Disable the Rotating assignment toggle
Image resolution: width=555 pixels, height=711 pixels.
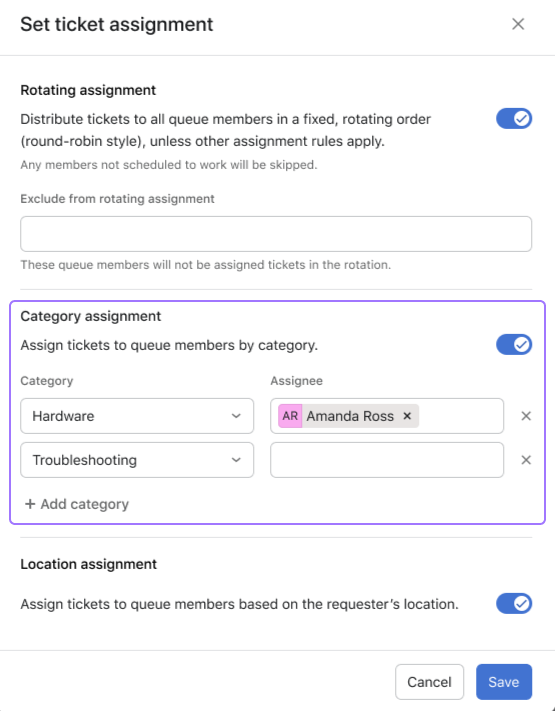pos(514,119)
